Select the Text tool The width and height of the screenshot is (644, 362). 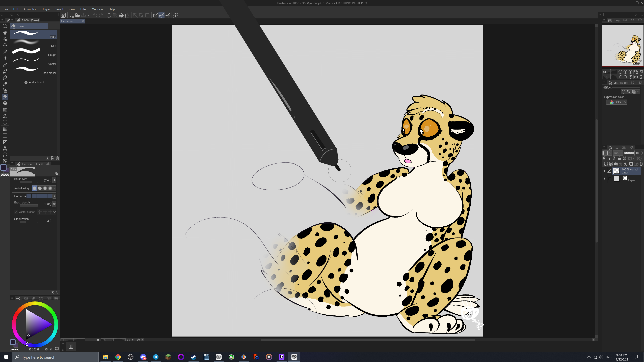tap(5, 148)
